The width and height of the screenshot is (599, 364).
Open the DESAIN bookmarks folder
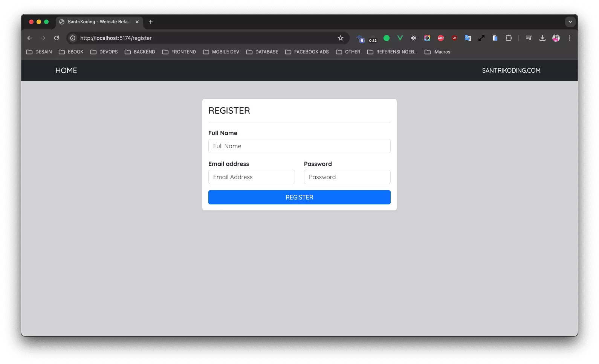pos(39,52)
